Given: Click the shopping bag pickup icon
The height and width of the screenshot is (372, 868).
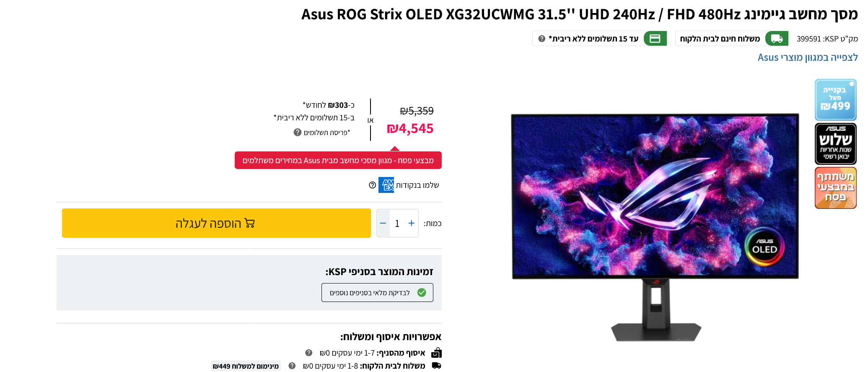Looking at the screenshot, I should (x=436, y=353).
